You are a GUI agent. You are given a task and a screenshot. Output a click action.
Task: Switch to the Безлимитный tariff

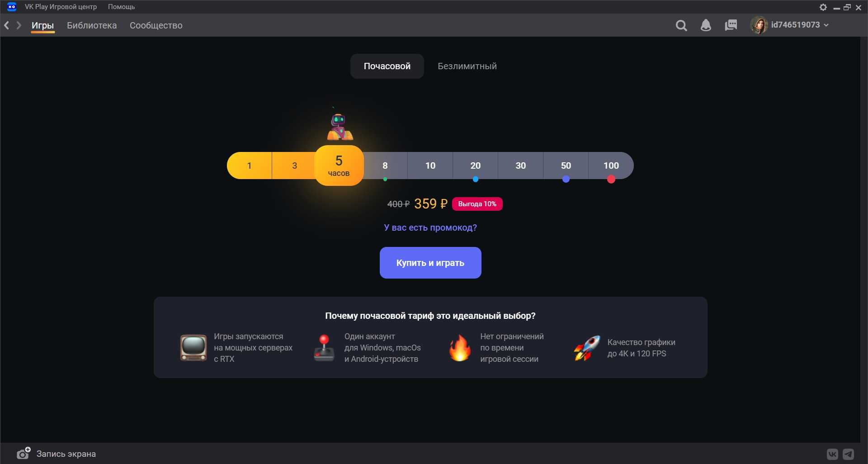(x=467, y=66)
